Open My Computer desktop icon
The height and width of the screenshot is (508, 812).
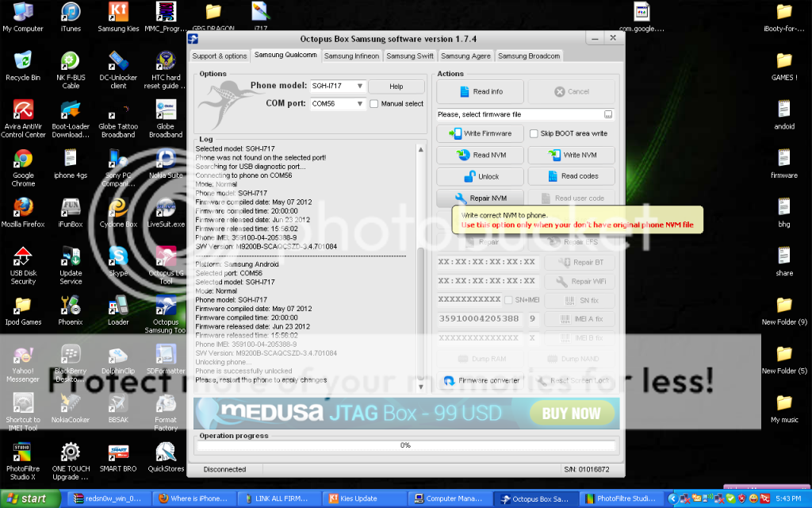pyautogui.click(x=23, y=17)
